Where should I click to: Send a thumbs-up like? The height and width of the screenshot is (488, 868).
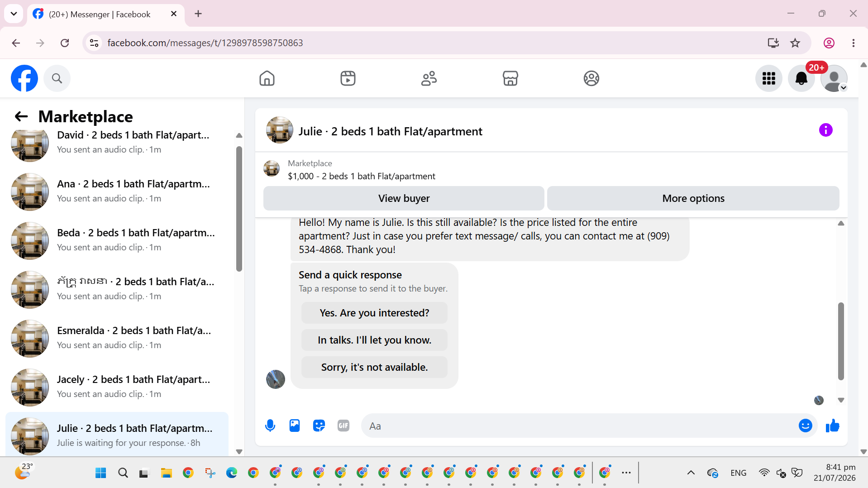pos(833,426)
